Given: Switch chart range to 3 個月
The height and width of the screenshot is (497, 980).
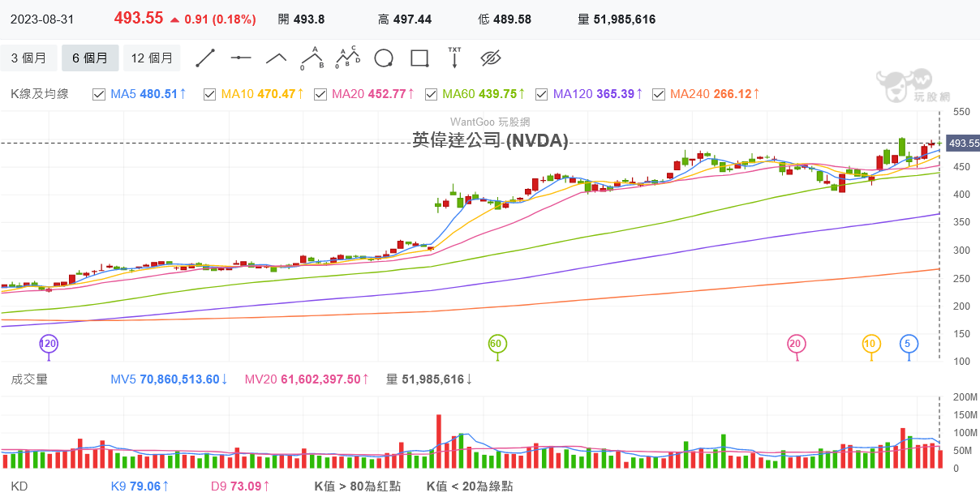Looking at the screenshot, I should click(28, 58).
